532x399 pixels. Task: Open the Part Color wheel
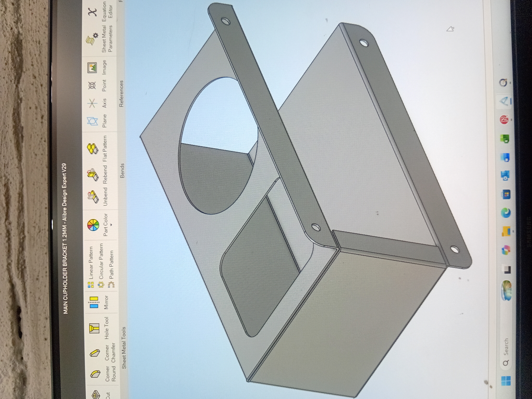93,225
